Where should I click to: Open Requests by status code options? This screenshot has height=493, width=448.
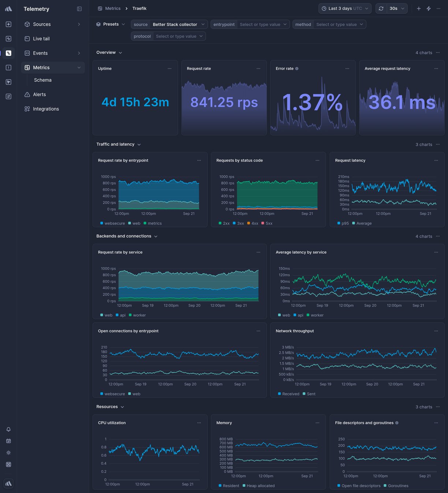tap(317, 160)
